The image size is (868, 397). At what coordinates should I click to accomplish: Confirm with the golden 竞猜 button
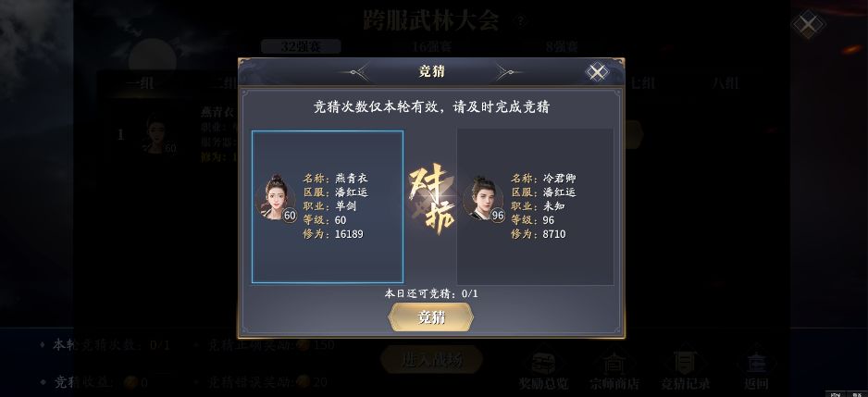[x=431, y=317]
